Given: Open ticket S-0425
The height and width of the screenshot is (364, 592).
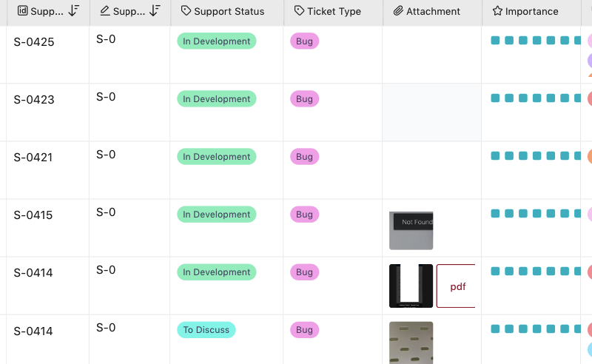Looking at the screenshot, I should (x=33, y=42).
